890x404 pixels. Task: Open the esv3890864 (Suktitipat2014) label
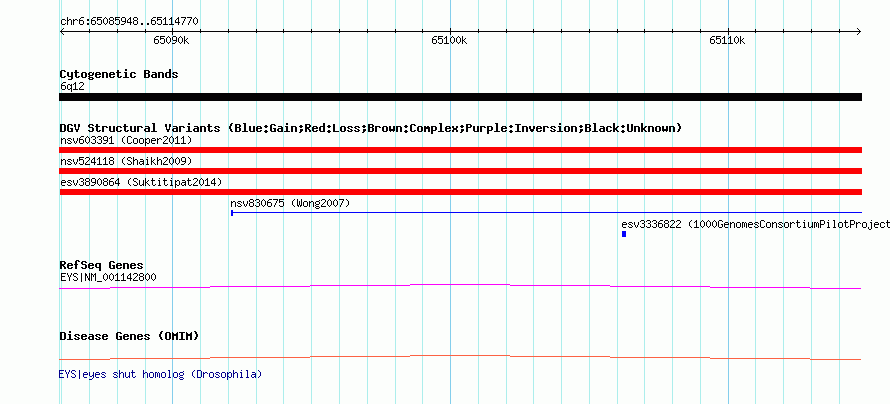click(141, 182)
